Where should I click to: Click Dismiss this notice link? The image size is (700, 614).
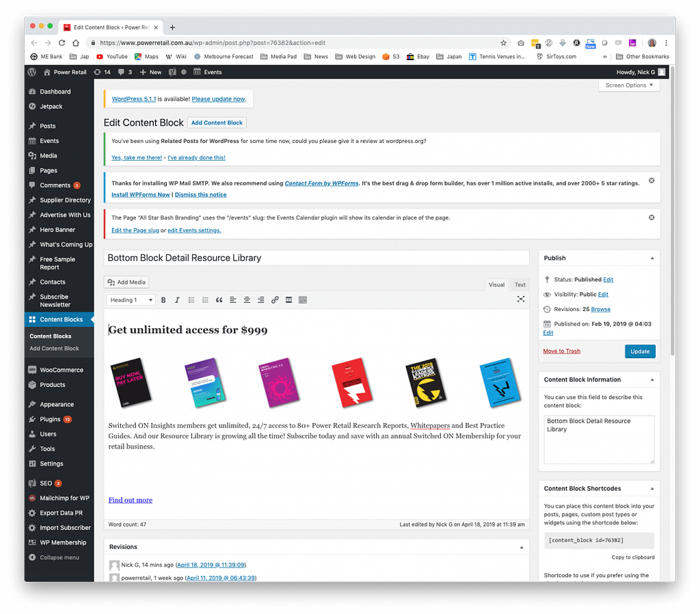[x=200, y=195]
